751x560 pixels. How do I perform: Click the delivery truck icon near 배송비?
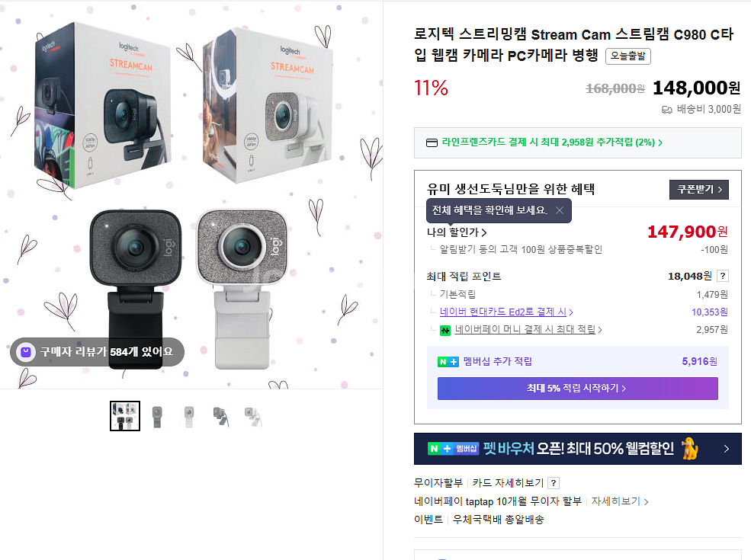666,110
